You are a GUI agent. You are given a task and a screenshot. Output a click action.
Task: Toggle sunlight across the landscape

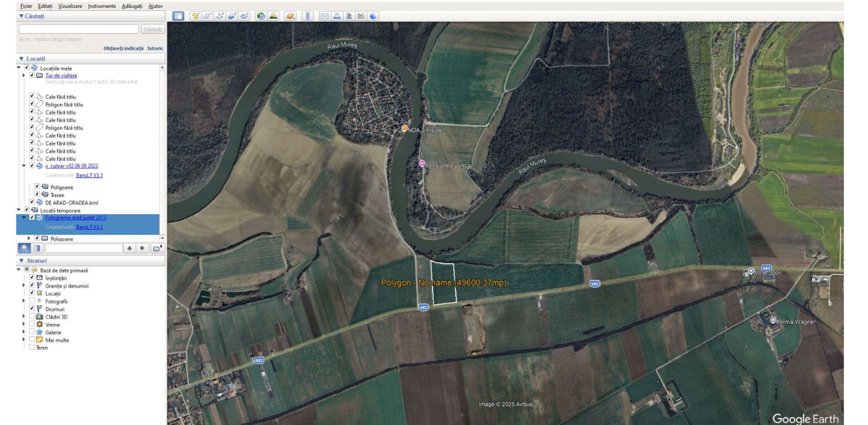coord(273,16)
